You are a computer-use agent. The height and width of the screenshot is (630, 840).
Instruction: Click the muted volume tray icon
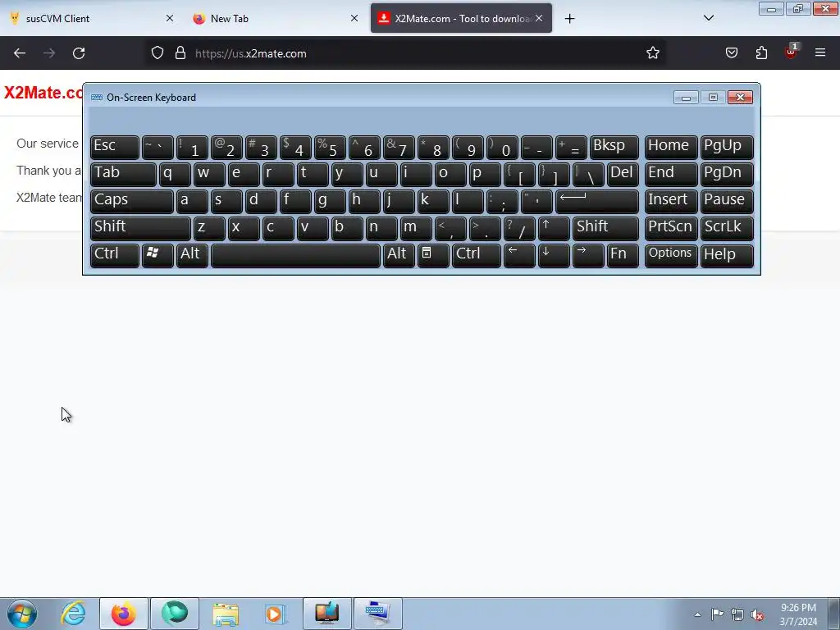(757, 614)
